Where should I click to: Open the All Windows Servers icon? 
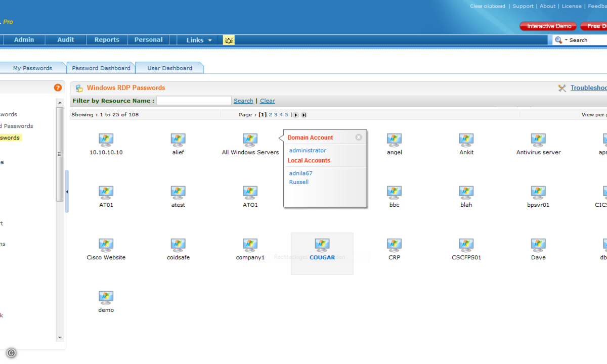coord(250,140)
